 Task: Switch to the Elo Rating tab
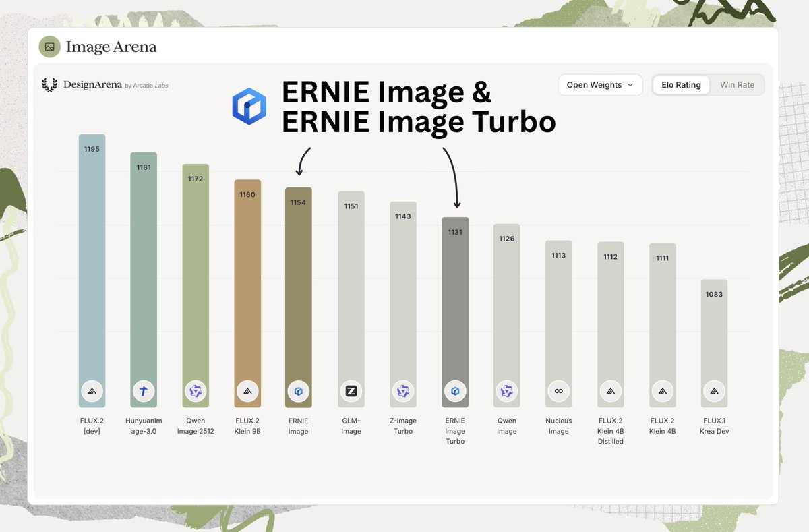[x=681, y=85]
